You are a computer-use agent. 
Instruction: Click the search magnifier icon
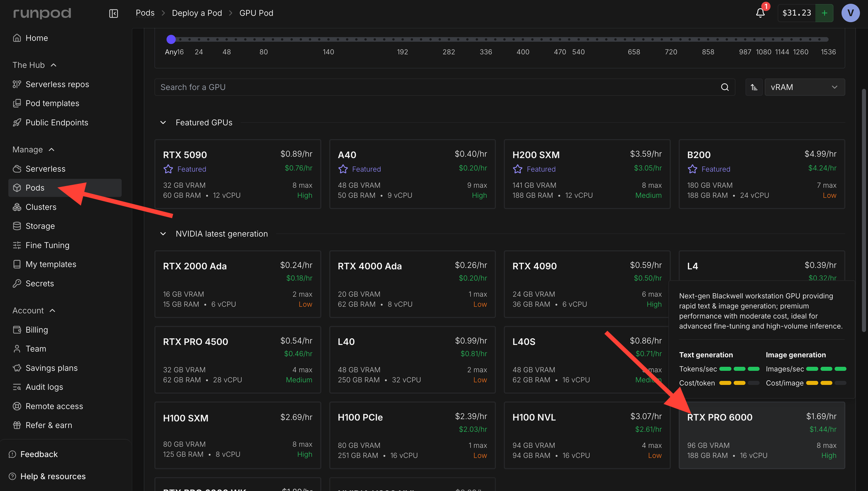pyautogui.click(x=725, y=87)
